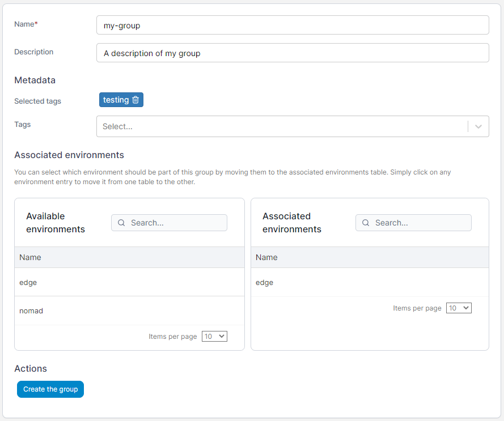Move nomad environment to associated table
Screen dimensions: 504x421
coord(129,311)
